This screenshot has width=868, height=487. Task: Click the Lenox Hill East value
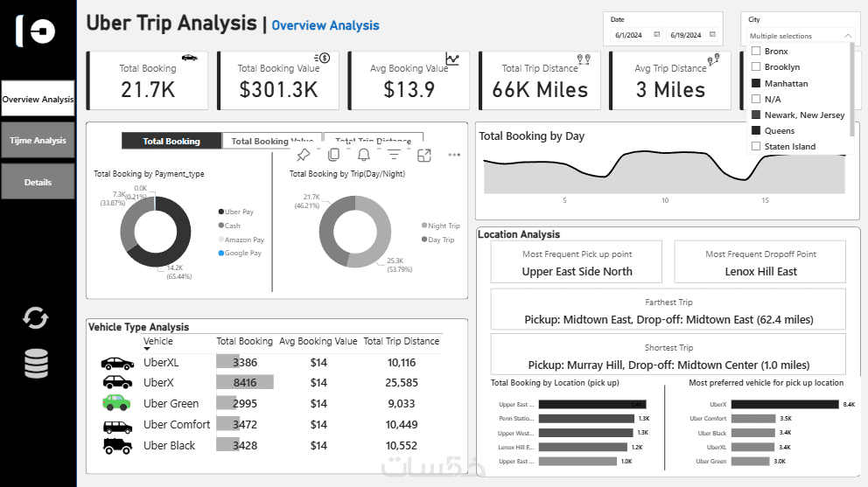[x=760, y=271]
